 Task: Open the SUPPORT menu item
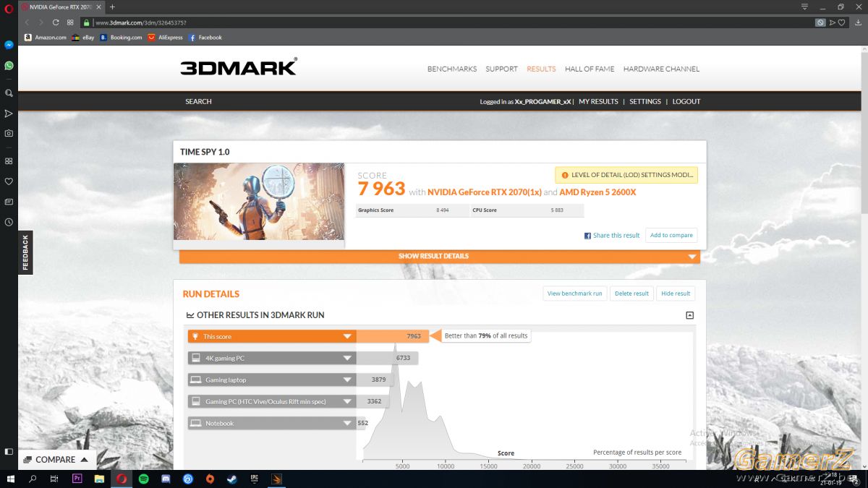501,69
